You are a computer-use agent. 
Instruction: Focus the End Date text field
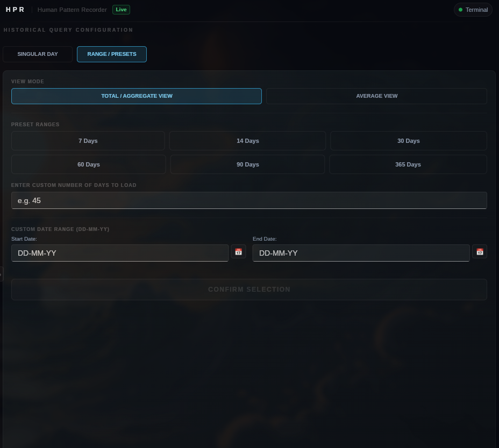pyautogui.click(x=361, y=253)
